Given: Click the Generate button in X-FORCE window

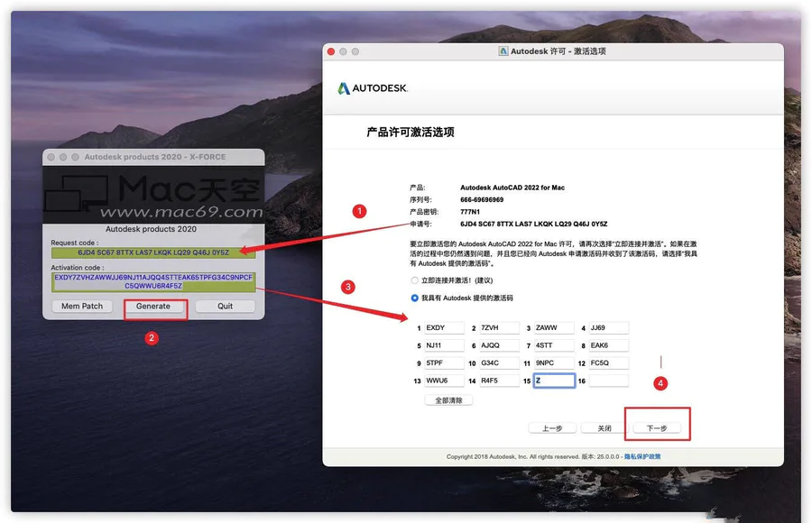Looking at the screenshot, I should click(x=153, y=307).
